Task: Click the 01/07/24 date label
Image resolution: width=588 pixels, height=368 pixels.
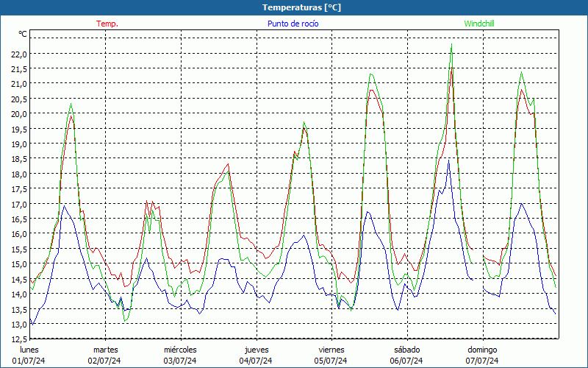Action: [29, 361]
